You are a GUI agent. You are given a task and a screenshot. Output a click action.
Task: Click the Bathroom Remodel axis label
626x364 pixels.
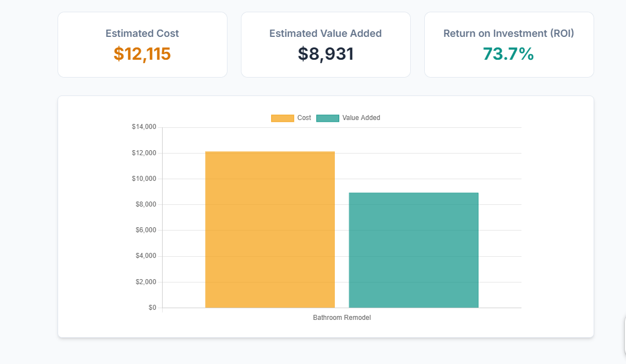(342, 318)
